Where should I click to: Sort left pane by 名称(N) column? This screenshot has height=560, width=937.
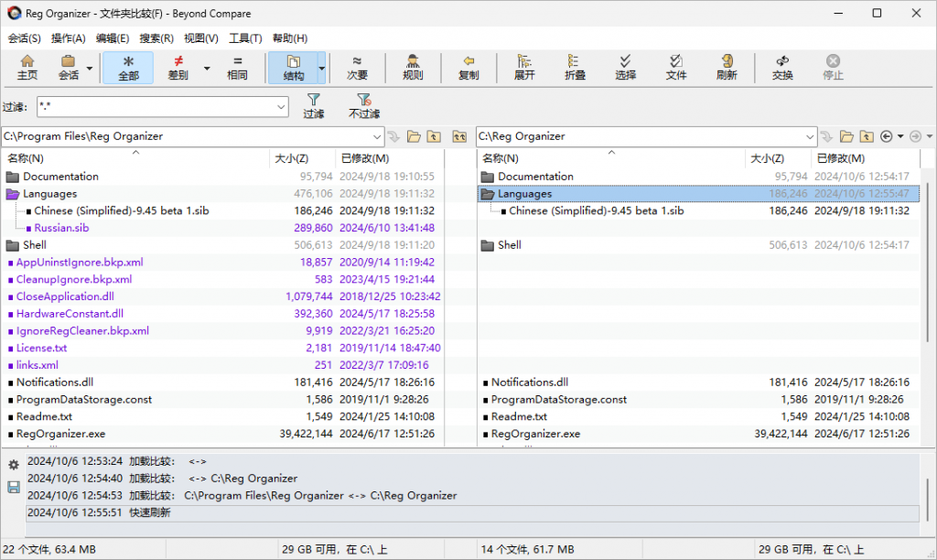[x=135, y=158]
